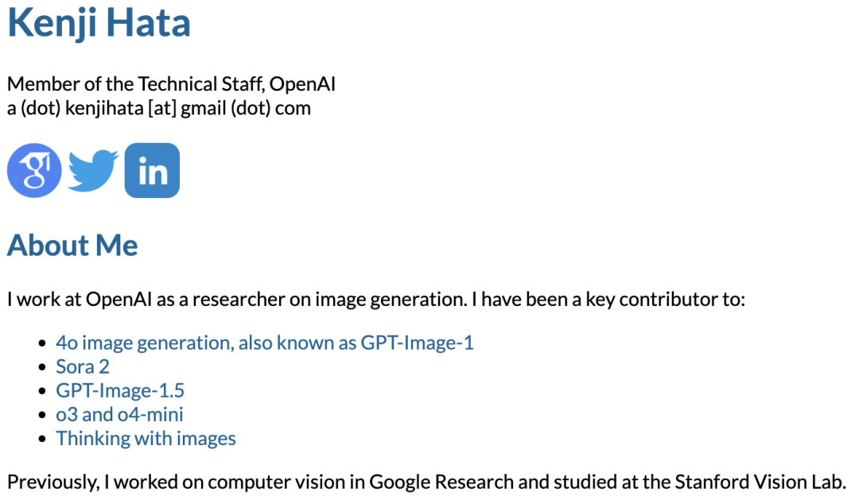Click the bullet point beside Sora 2
Screen dimensions: 859x504
pyautogui.click(x=43, y=368)
